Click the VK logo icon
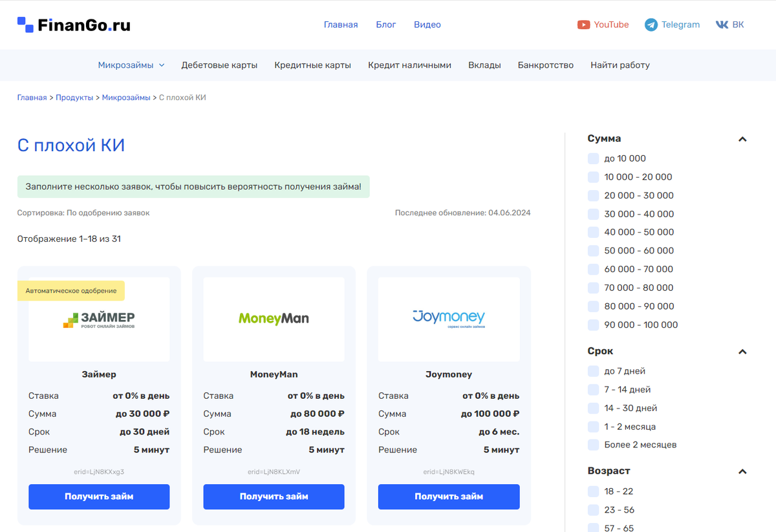This screenshot has width=776, height=532. [x=722, y=25]
